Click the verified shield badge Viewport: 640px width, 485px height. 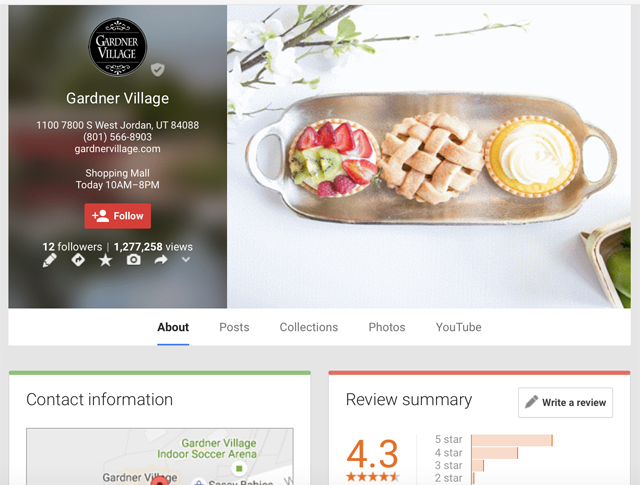point(158,69)
